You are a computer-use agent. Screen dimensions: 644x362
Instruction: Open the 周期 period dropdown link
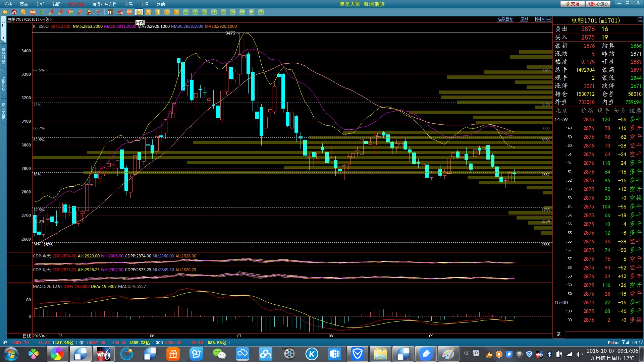pos(524,19)
